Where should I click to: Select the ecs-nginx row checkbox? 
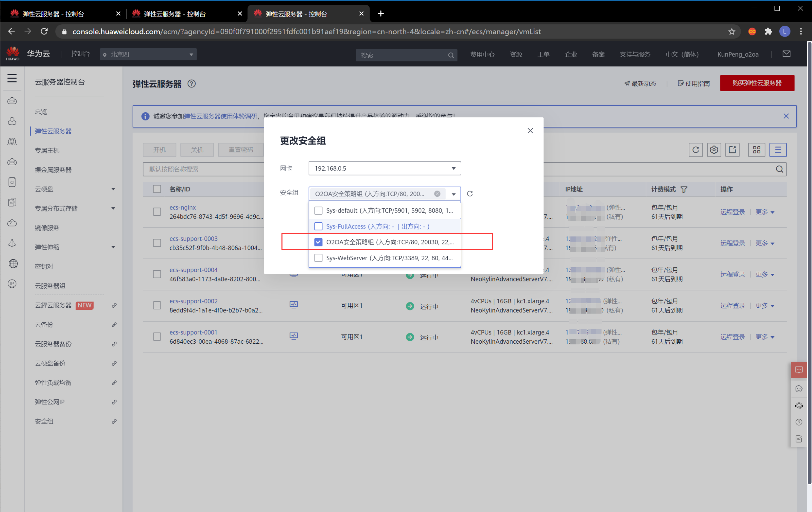pos(157,212)
